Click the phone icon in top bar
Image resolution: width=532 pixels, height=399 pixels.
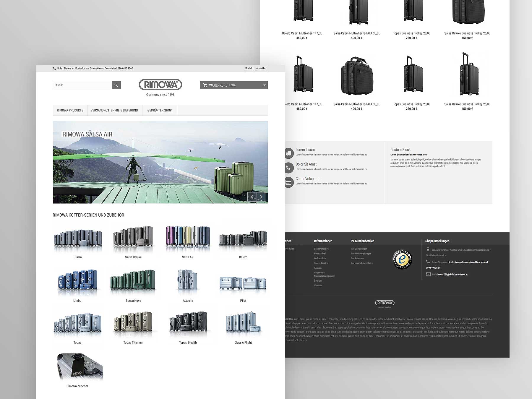click(x=54, y=68)
